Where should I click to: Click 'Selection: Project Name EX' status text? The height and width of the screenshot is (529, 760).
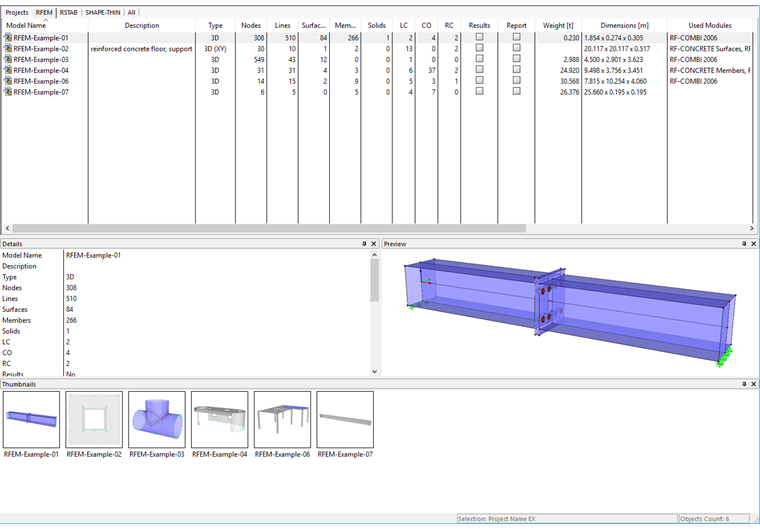coord(496,519)
